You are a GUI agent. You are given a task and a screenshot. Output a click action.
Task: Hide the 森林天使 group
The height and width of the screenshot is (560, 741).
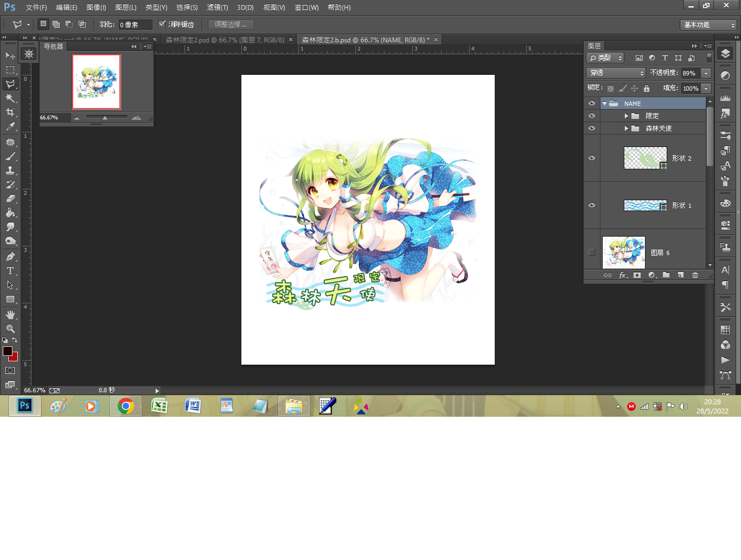click(x=592, y=128)
